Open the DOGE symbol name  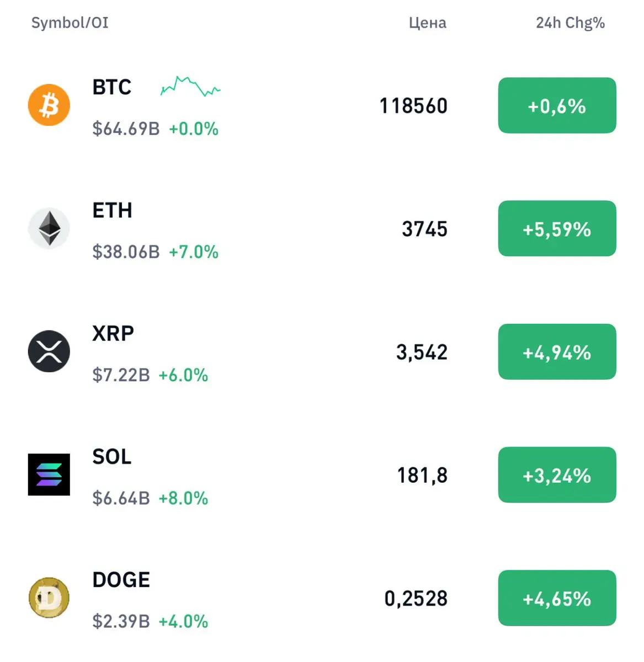121,580
